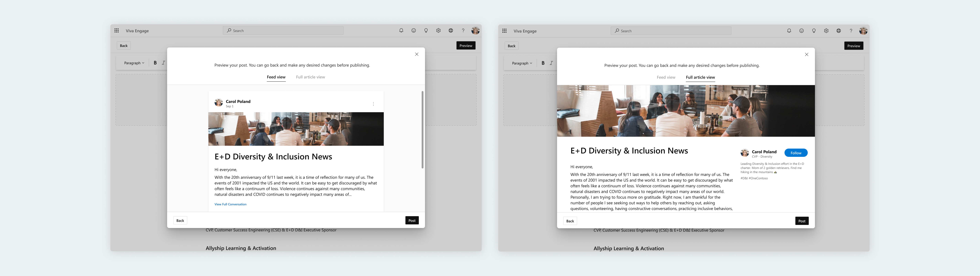Open the settings gear in the Full article window
The height and width of the screenshot is (276, 980).
(x=826, y=31)
